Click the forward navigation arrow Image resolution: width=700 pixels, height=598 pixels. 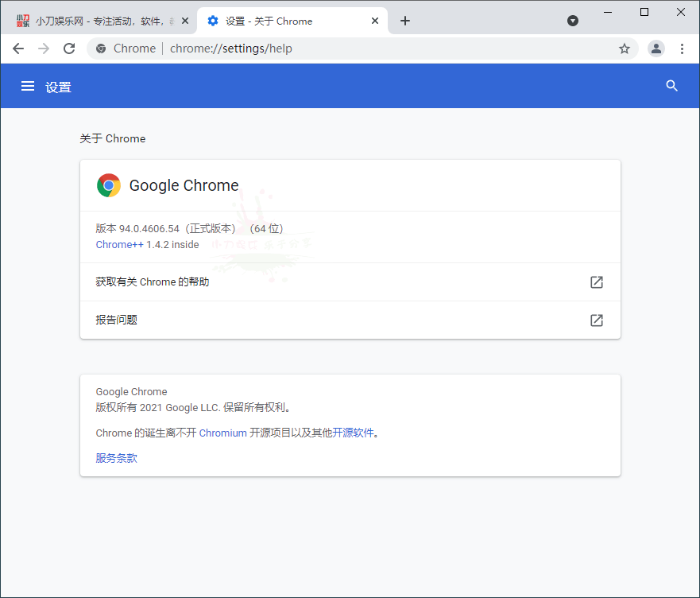[44, 49]
